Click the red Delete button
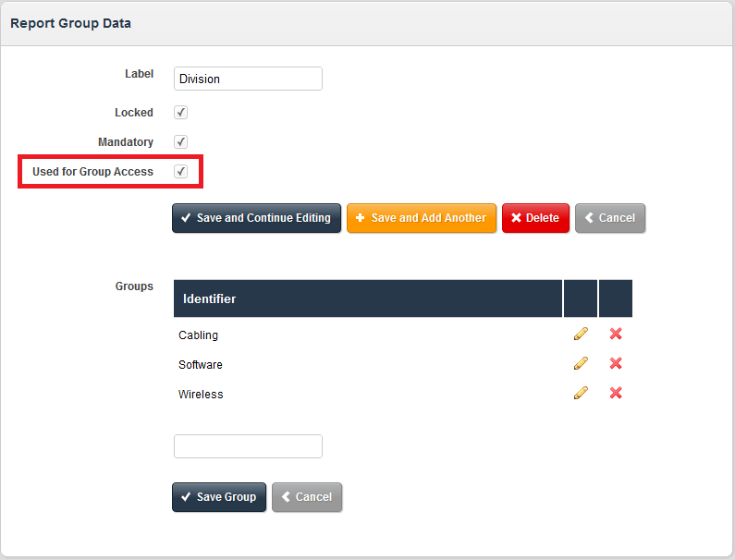The image size is (735, 560). 535,218
